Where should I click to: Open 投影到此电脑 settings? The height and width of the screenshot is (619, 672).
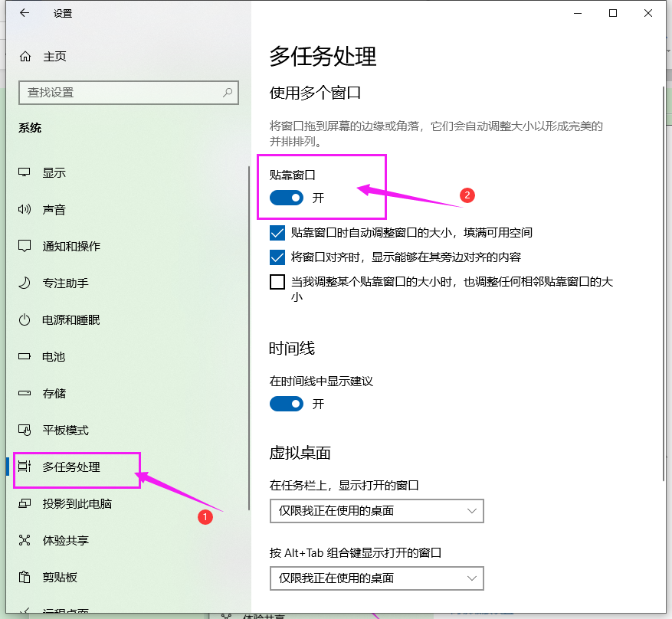[77, 504]
